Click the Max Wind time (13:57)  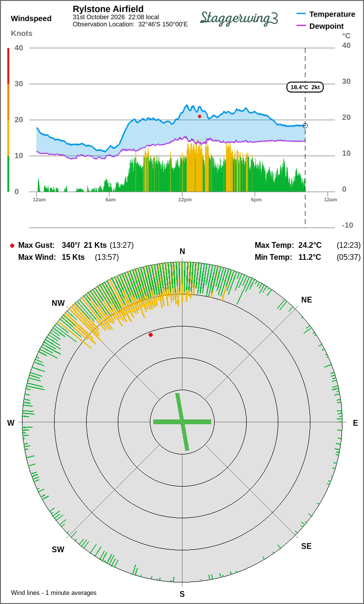point(107,257)
